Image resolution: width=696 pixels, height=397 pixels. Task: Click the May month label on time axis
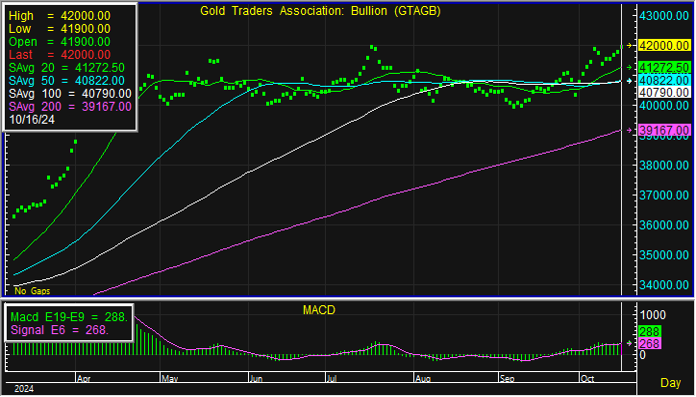pyautogui.click(x=170, y=379)
